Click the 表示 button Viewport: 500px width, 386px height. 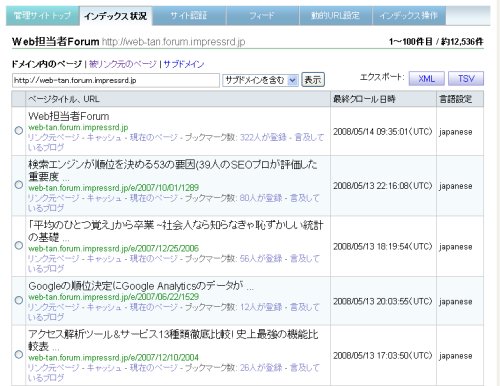tap(313, 80)
